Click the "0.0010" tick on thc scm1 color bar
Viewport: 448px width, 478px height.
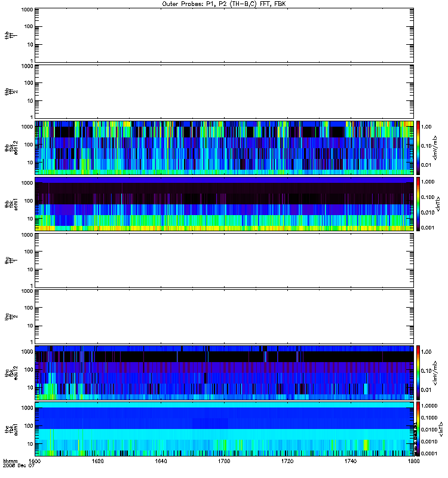coord(429,442)
